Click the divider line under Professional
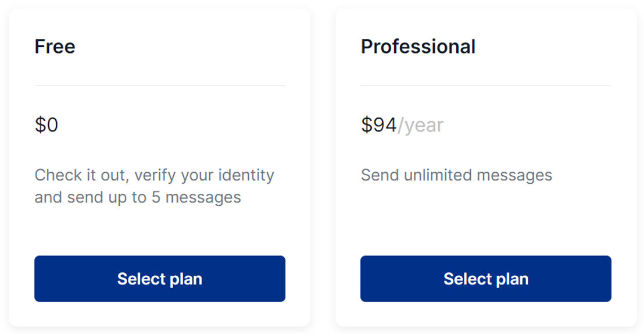644x334 pixels. [x=486, y=86]
